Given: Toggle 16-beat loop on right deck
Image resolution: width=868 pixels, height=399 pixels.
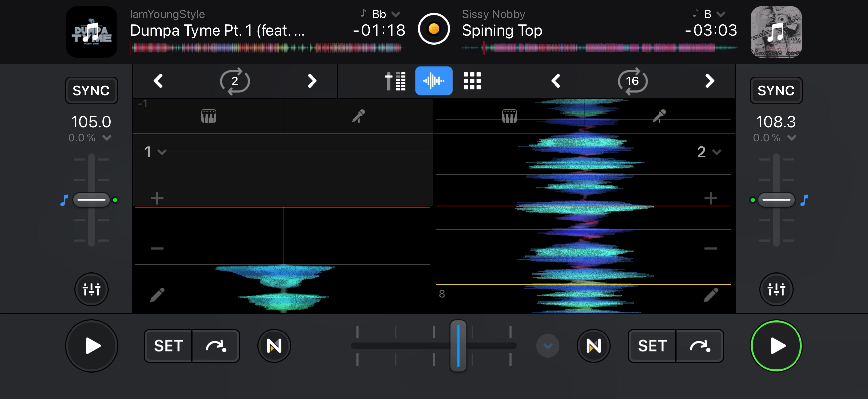Looking at the screenshot, I should point(633,81).
